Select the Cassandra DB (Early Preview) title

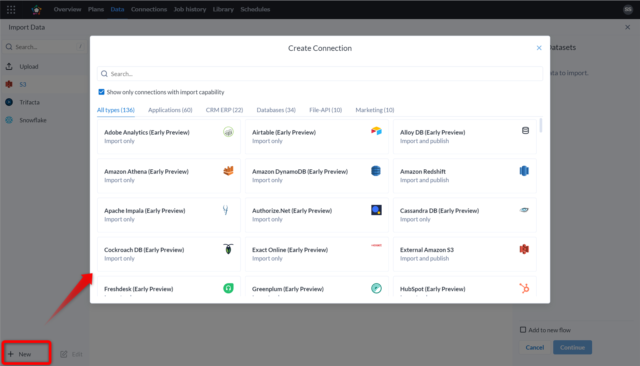440,211
